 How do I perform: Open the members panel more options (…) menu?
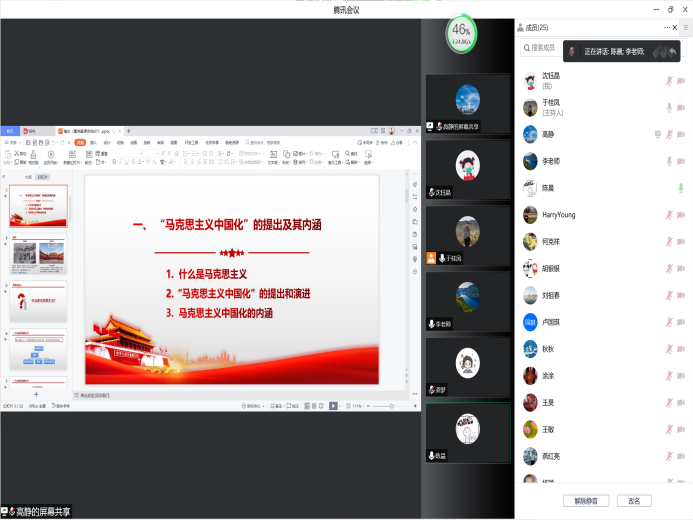(668, 27)
